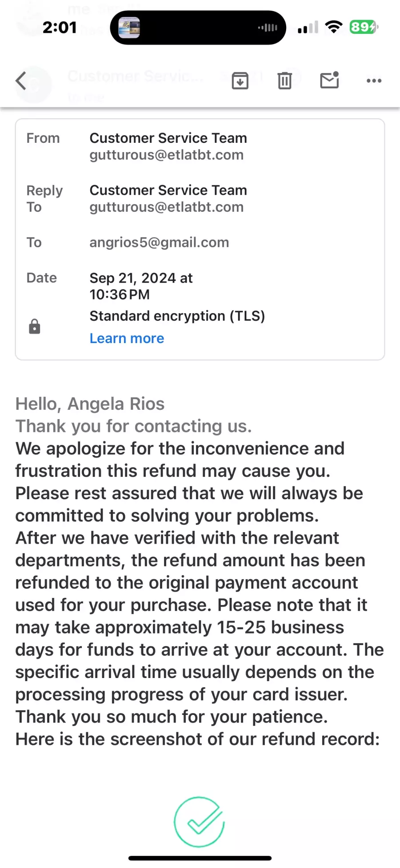
Task: Tap the audio waveform in Dynamic Island
Action: [x=268, y=28]
